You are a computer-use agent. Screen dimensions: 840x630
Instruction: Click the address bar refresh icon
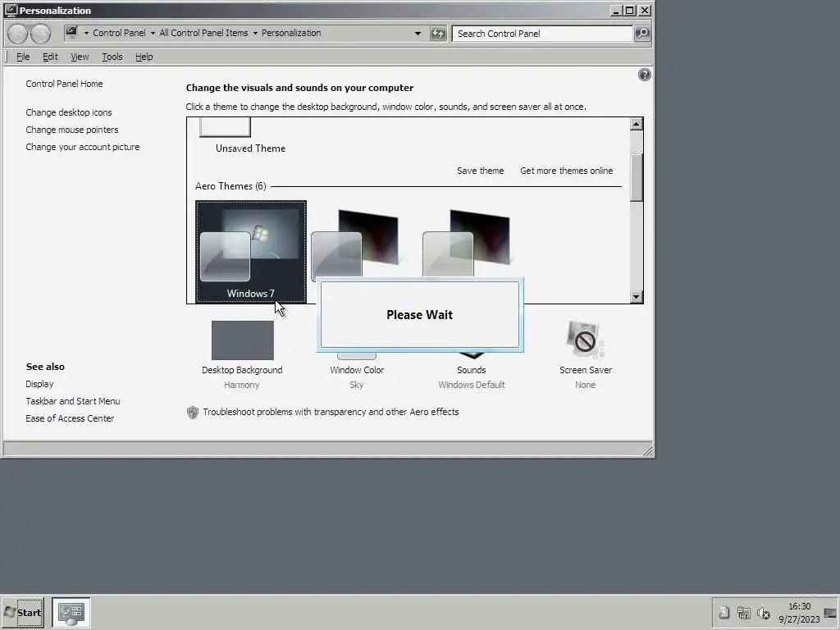438,34
